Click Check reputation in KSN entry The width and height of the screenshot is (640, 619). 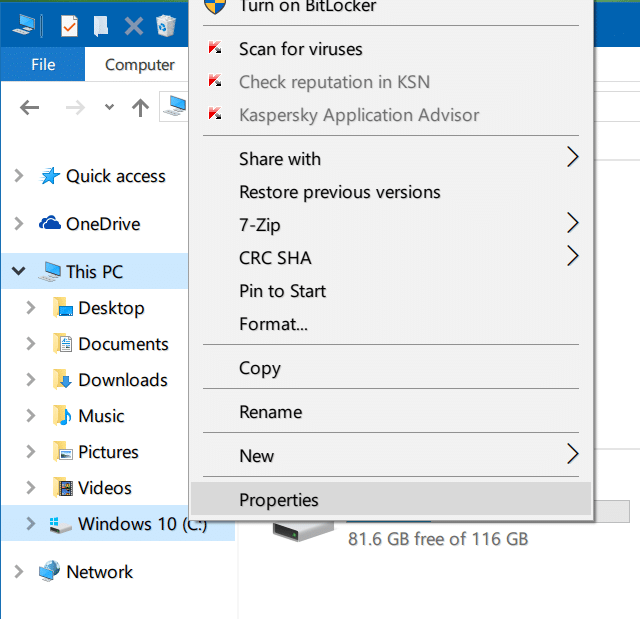coord(391,82)
